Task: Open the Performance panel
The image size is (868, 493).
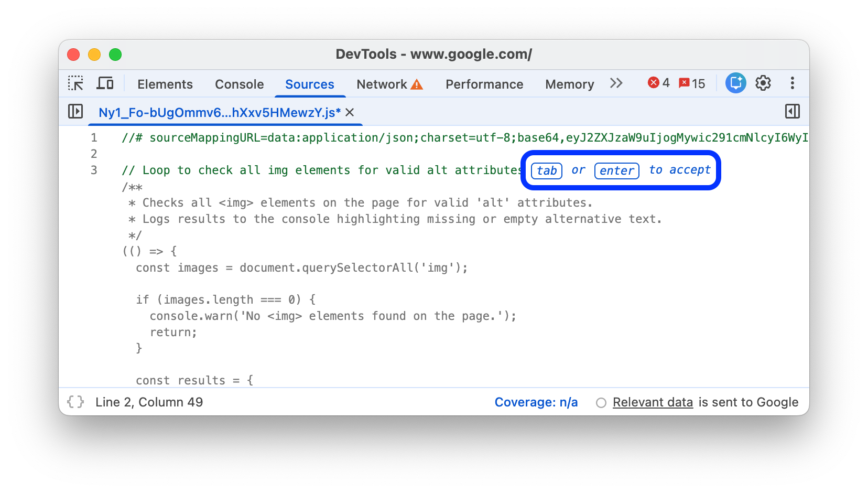Action: [x=484, y=84]
